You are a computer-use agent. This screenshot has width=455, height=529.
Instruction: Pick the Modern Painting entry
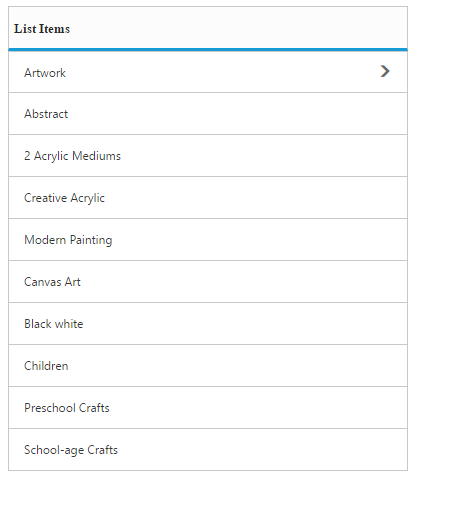tap(208, 240)
